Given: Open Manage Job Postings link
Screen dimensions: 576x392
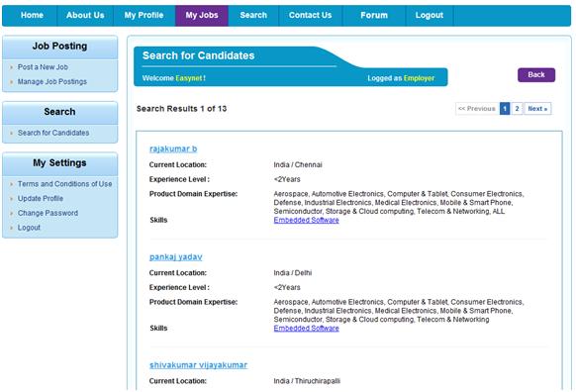Looking at the screenshot, I should pyautogui.click(x=52, y=81).
